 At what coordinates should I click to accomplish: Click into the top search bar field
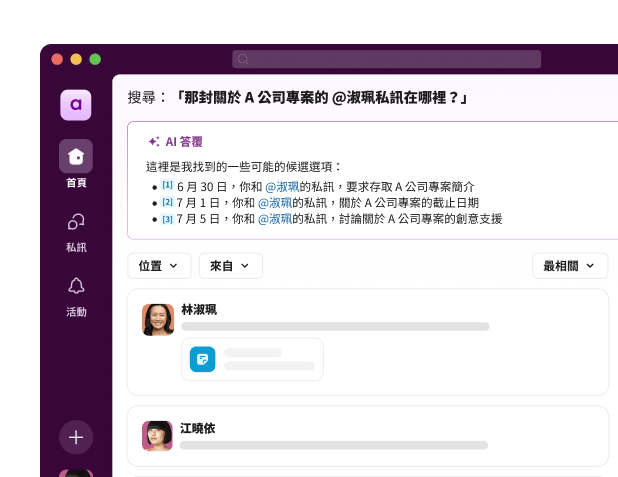(x=386, y=59)
